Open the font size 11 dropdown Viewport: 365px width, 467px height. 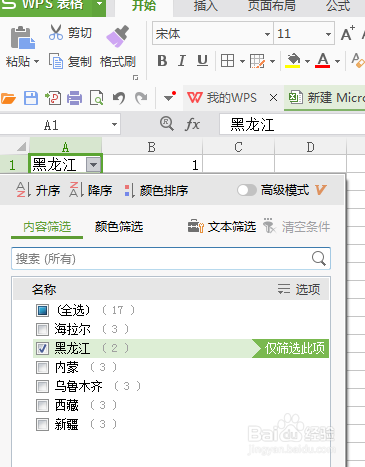[328, 34]
